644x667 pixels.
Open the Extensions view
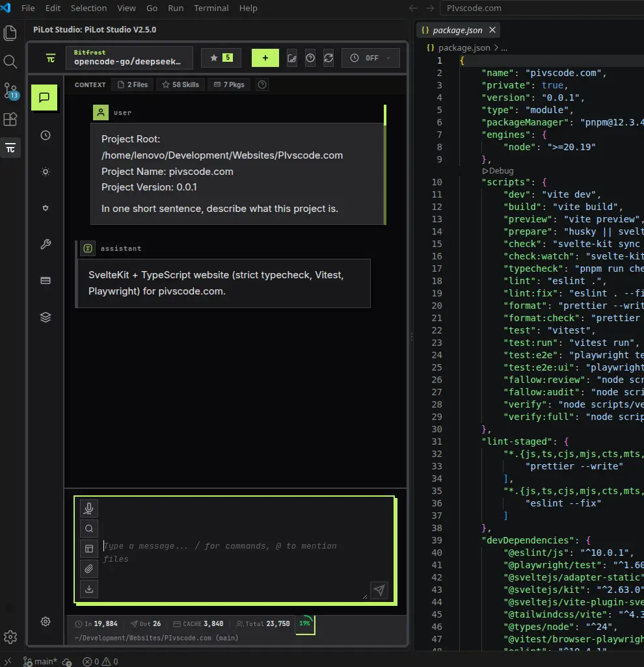(x=10, y=119)
